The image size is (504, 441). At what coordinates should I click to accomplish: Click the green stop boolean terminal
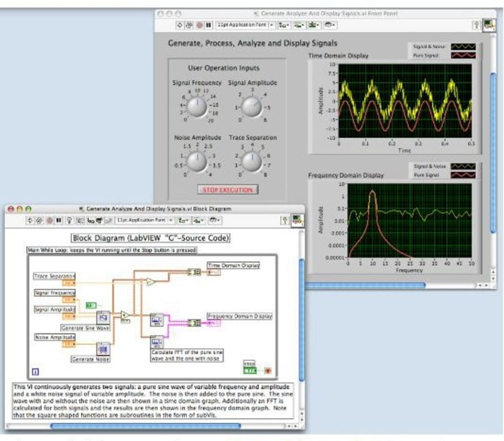click(x=250, y=370)
